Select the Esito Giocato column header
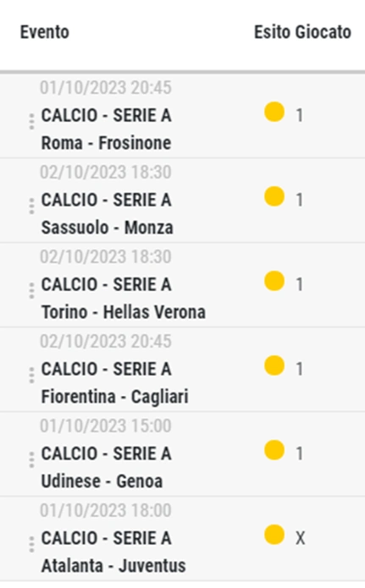The height and width of the screenshot is (588, 365). pos(302,32)
